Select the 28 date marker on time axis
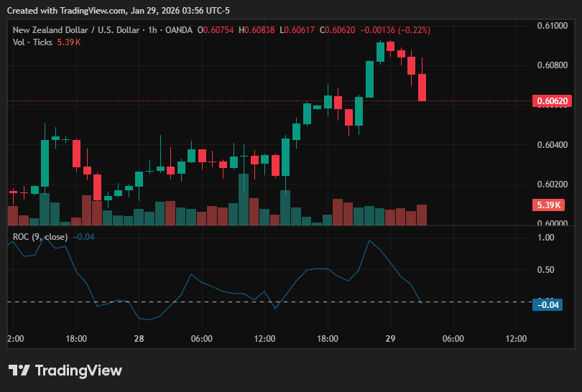582x392 pixels. click(139, 339)
